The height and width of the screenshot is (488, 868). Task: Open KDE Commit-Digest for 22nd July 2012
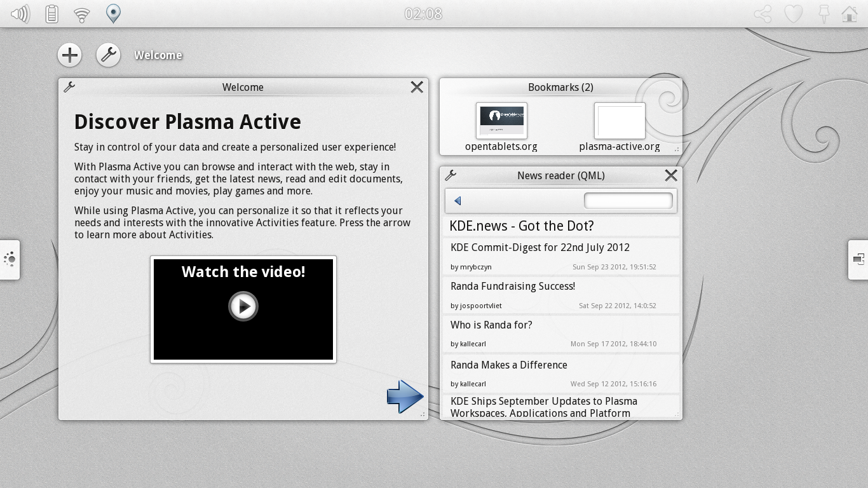(540, 248)
